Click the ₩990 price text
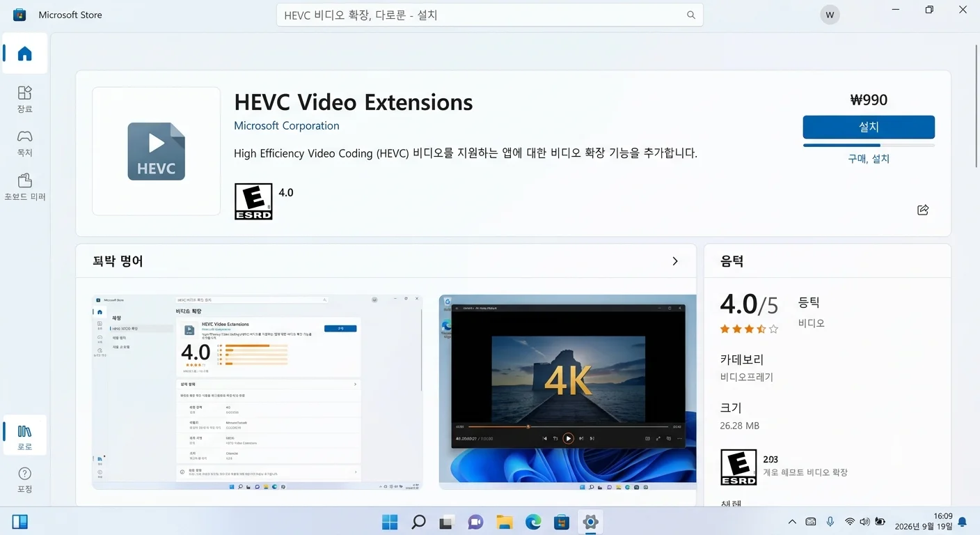980x535 pixels. click(869, 100)
